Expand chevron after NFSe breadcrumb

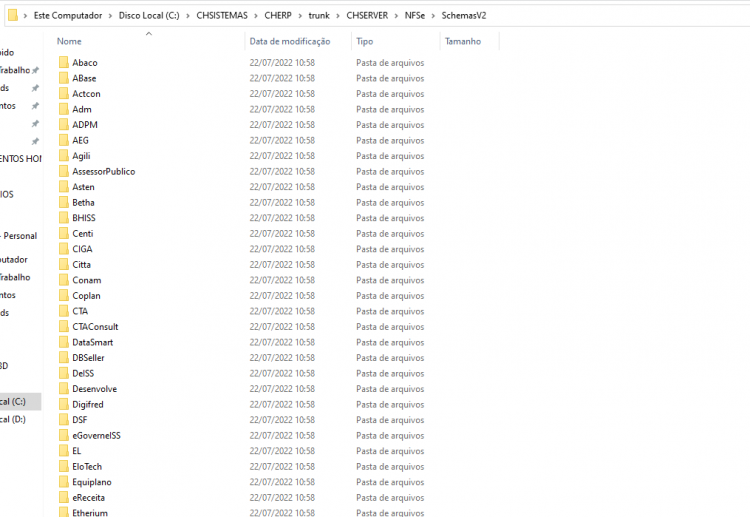[433, 16]
